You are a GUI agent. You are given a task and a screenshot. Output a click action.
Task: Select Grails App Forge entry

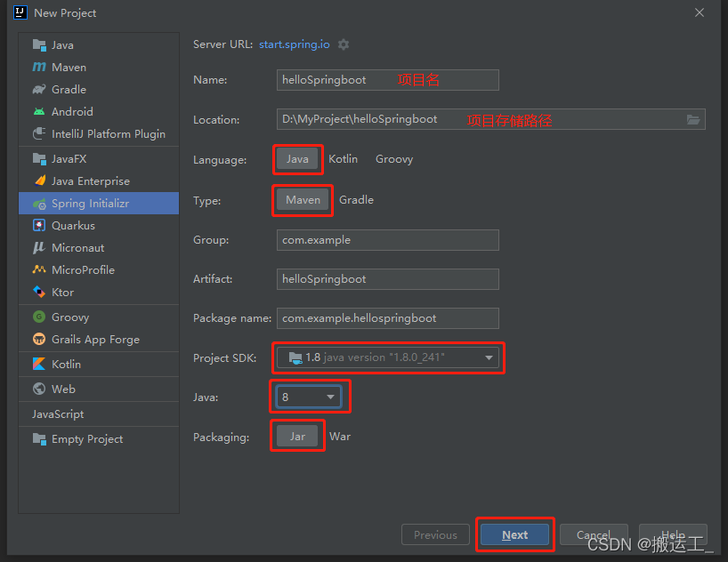coord(99,339)
